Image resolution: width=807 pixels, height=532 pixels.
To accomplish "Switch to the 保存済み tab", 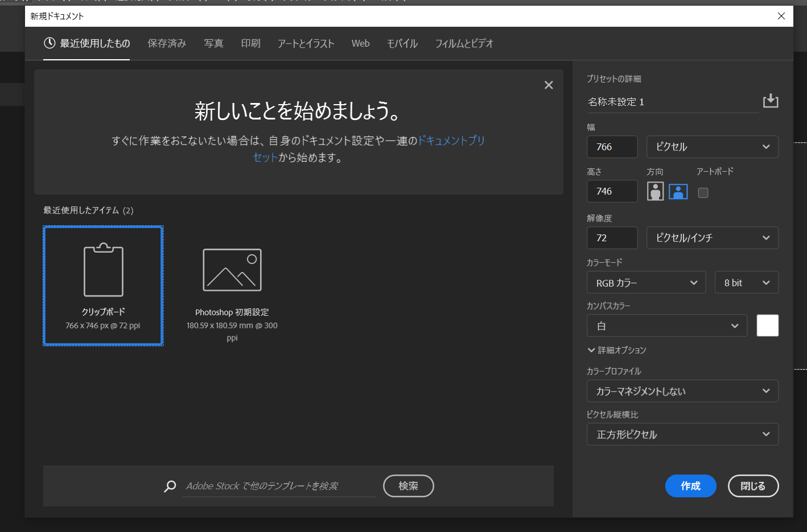I will click(167, 43).
